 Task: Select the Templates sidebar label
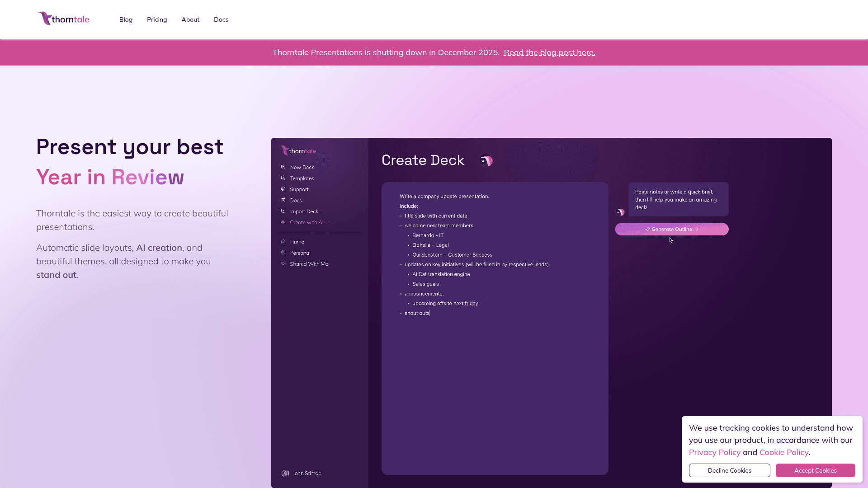click(x=302, y=178)
